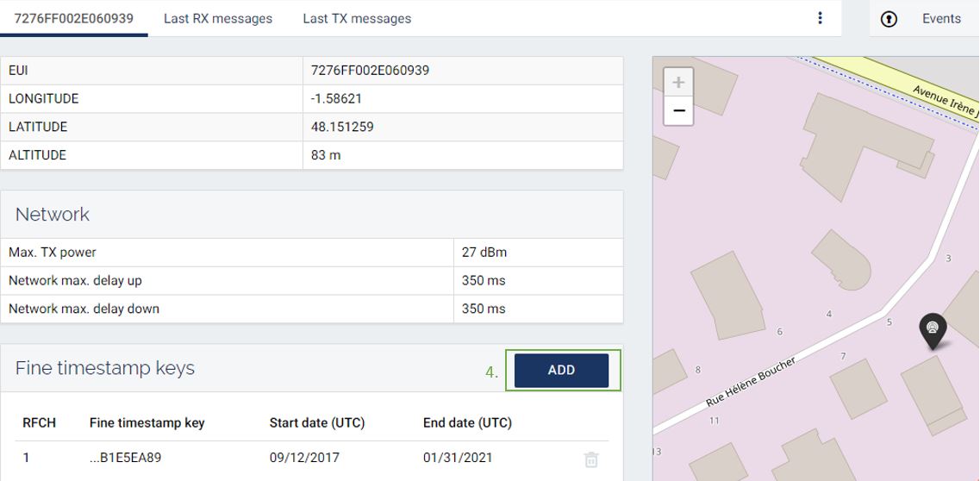
Task: Switch to the Last RX messages tab
Action: 217,18
